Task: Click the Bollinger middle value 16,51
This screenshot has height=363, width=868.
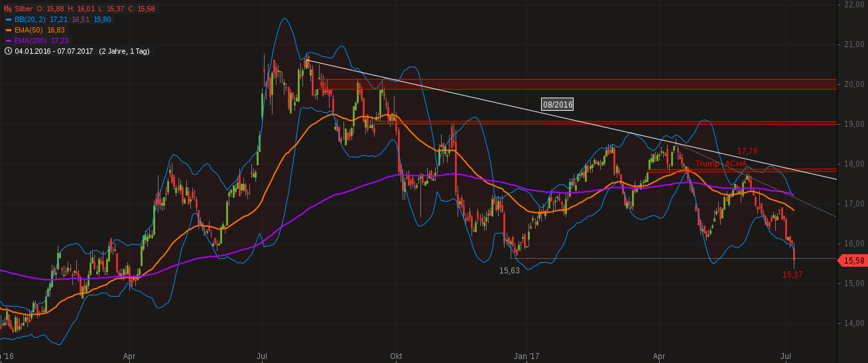Action: coord(80,19)
